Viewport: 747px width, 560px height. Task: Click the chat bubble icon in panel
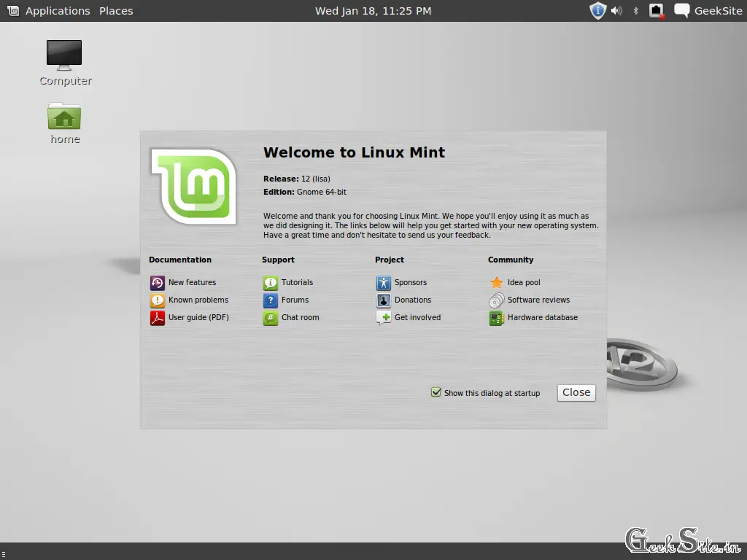(x=682, y=10)
